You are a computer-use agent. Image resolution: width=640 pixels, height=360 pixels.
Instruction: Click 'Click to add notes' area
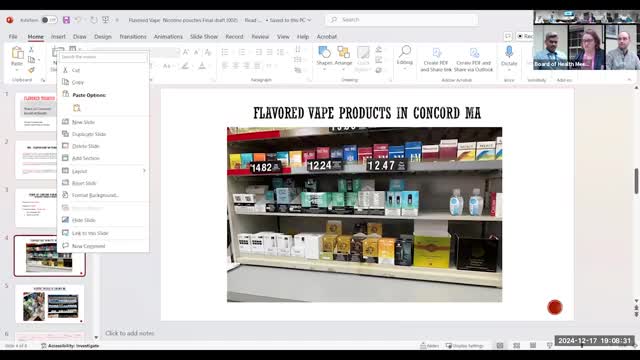(130, 333)
